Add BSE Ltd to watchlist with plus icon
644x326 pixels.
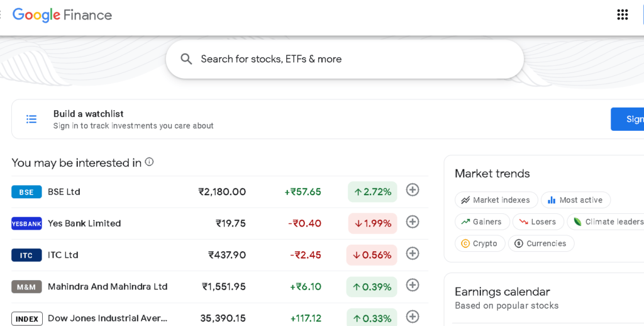[x=413, y=190]
